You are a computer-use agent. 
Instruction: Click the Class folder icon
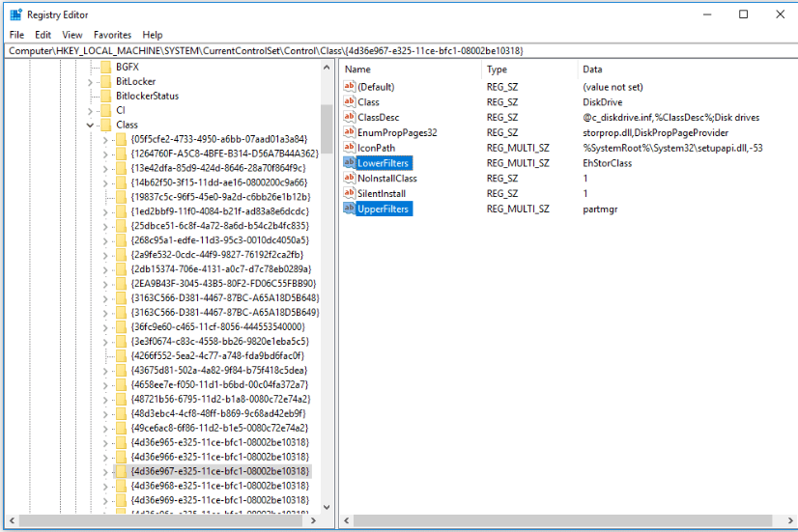click(106, 125)
